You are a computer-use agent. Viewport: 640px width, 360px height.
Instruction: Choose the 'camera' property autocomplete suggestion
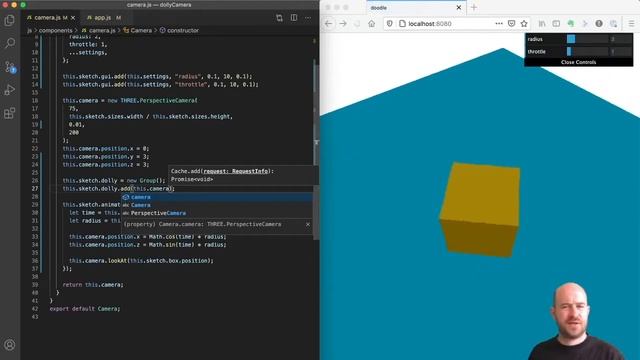coord(217,197)
